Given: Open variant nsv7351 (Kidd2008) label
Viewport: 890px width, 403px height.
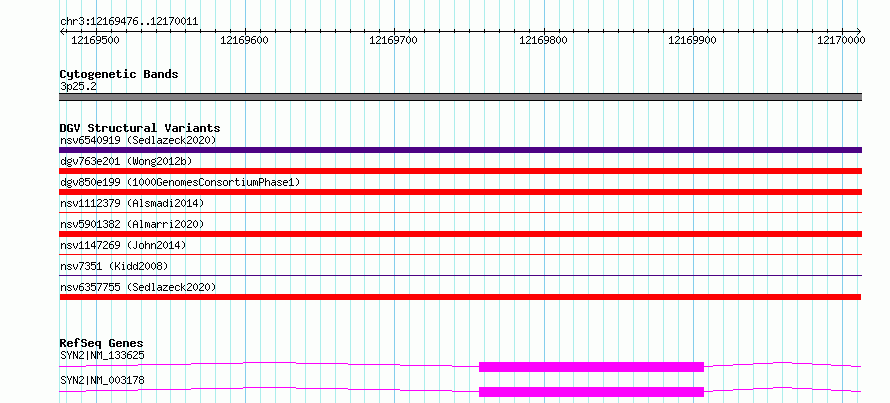Looking at the screenshot, I should (x=114, y=266).
